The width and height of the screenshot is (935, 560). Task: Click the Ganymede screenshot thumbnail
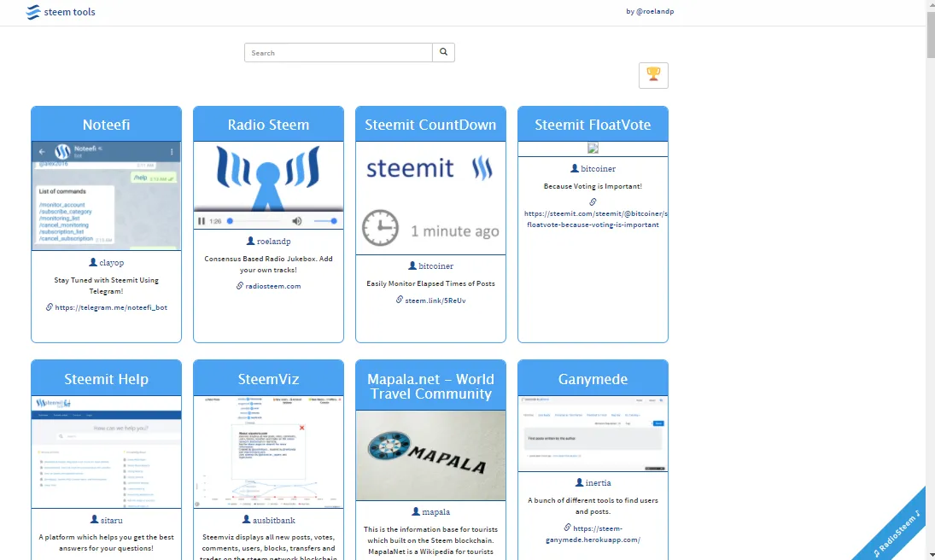point(593,434)
